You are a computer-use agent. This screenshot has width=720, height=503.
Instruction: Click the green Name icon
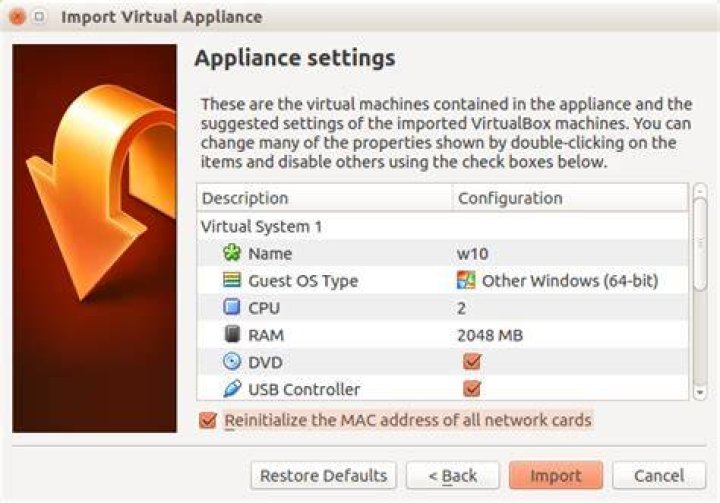[x=232, y=253]
